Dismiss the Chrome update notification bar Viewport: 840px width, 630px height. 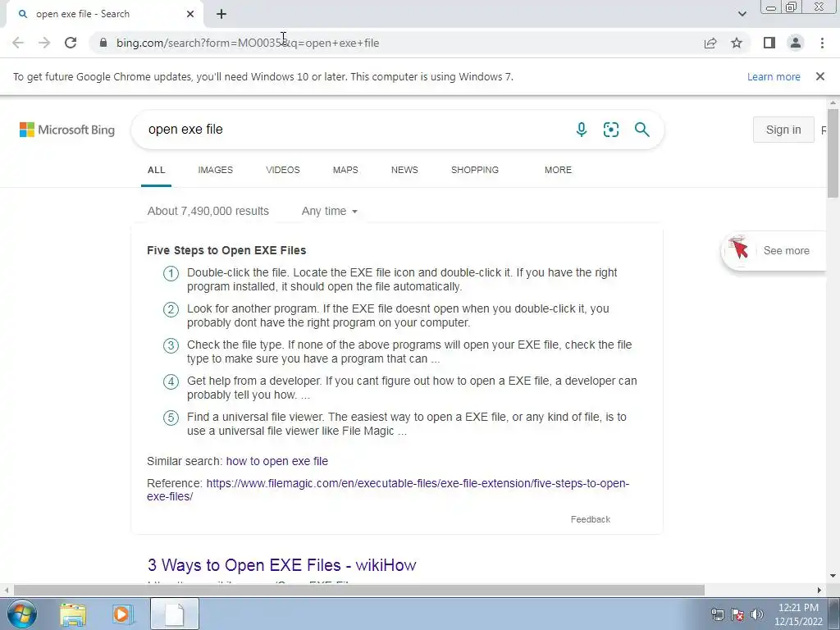tap(820, 76)
